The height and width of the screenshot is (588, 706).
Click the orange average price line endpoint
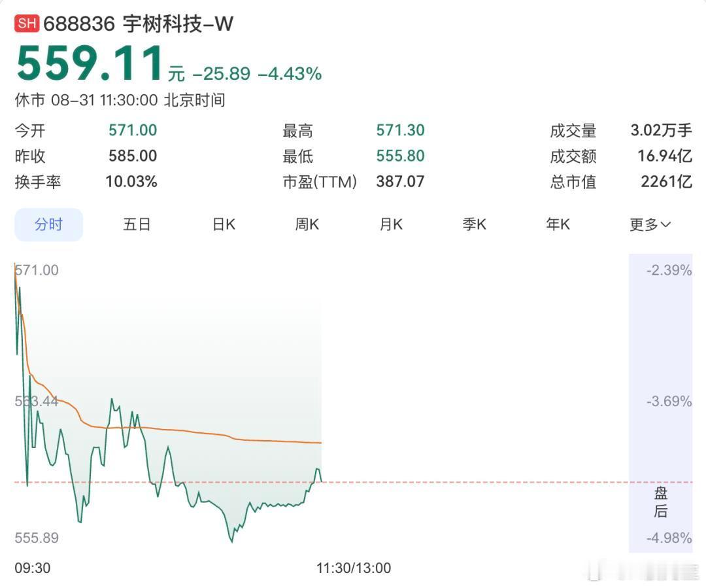320,443
